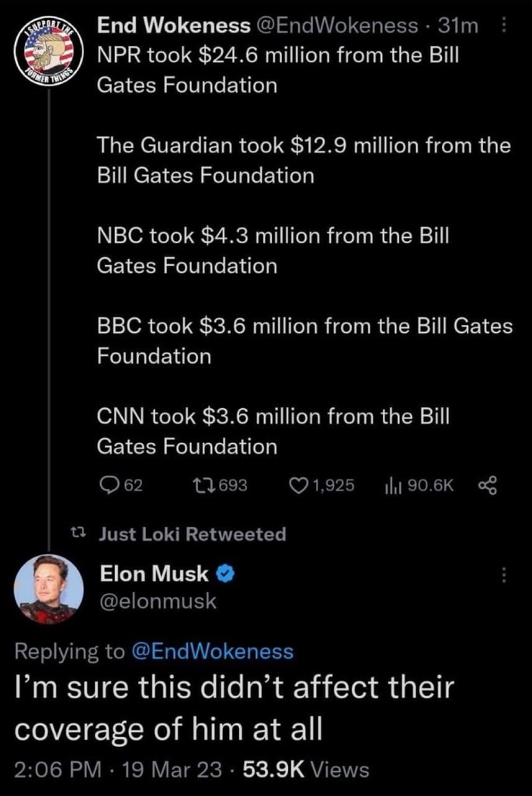Open End Wokeness tweet overflow menu

point(502,26)
